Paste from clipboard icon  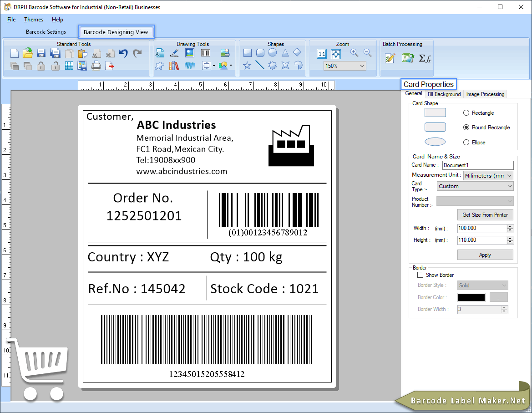(x=82, y=53)
